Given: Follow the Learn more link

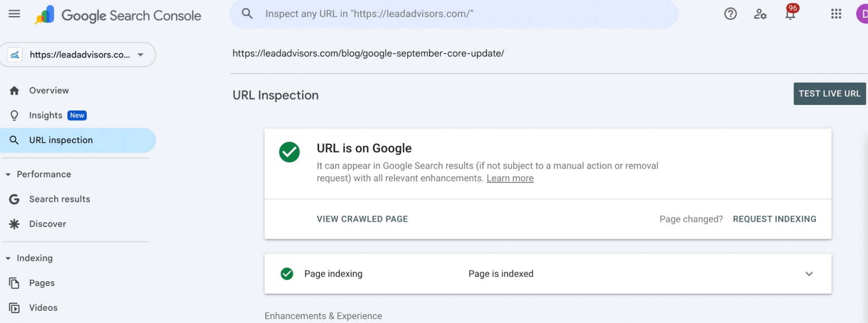Looking at the screenshot, I should 510,179.
